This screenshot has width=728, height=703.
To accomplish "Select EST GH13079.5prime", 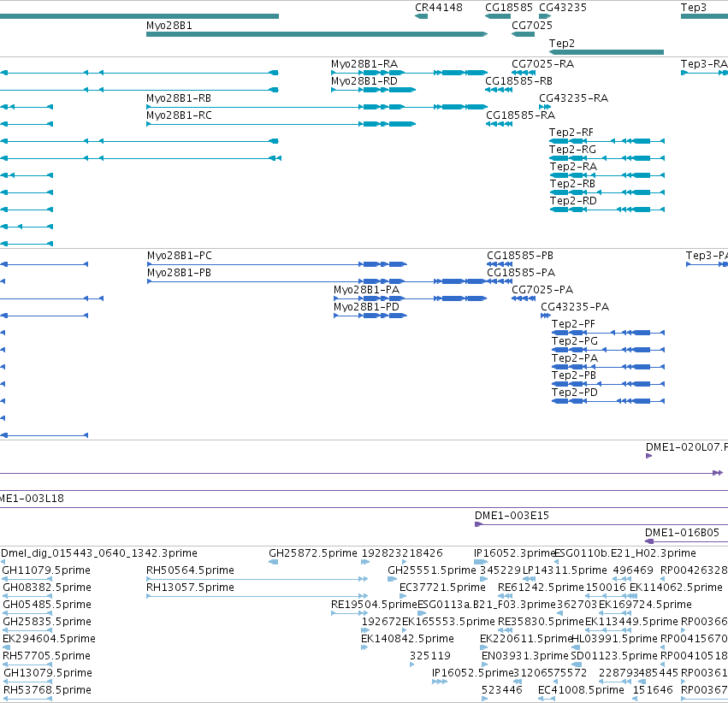I will tap(27, 682).
